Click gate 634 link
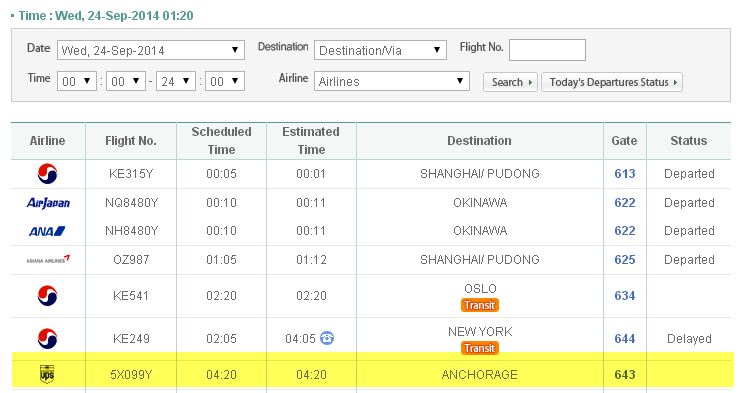Image resolution: width=746 pixels, height=393 pixels. [x=625, y=296]
